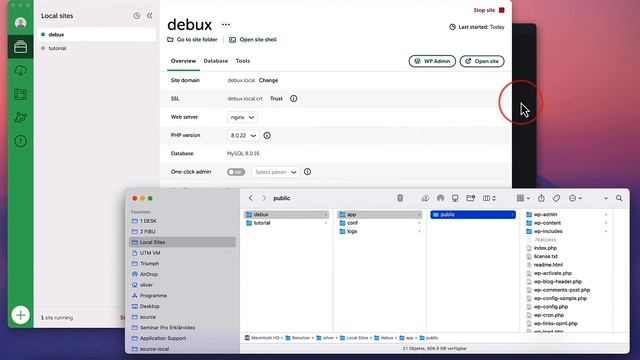Click the WP Admin button
Viewport: 640px width, 360px height.
[432, 61]
